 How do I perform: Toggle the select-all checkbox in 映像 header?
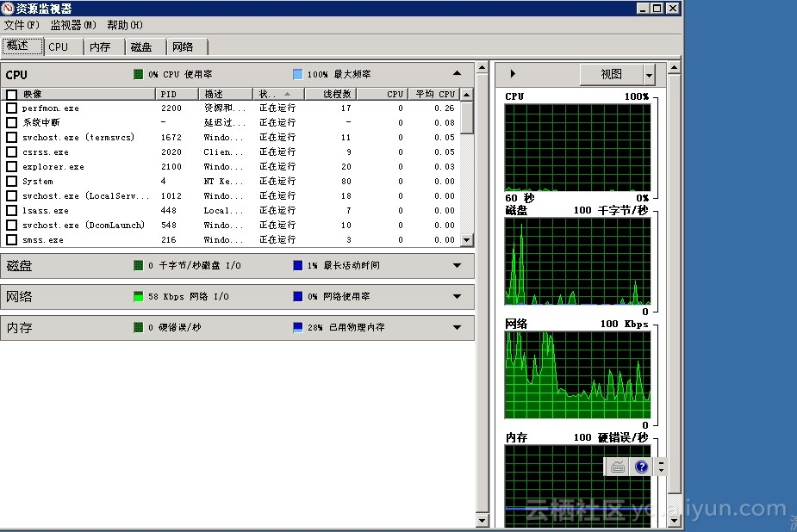click(12, 95)
